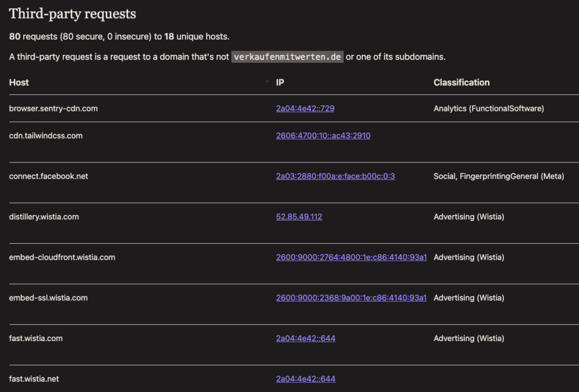Click Social, FingerprintingGeneral (Meta) classification
The width and height of the screenshot is (579, 392).
(x=499, y=176)
